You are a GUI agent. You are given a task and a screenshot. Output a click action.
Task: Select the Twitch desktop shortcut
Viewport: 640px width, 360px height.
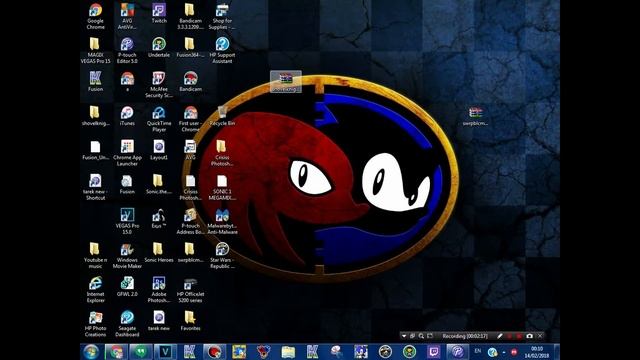pos(159,13)
